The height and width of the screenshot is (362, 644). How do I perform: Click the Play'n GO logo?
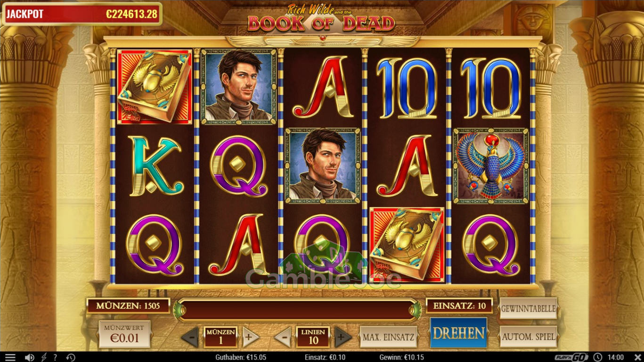[x=572, y=357]
